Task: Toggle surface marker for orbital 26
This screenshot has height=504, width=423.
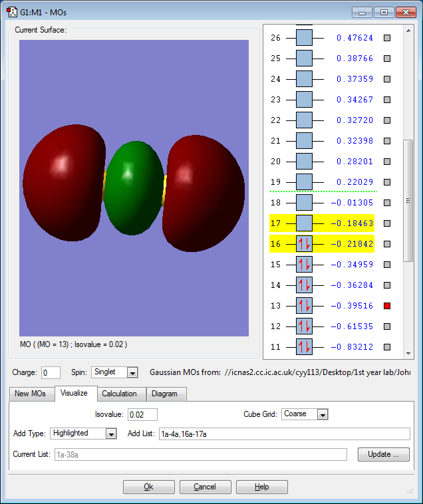Action: (x=387, y=38)
